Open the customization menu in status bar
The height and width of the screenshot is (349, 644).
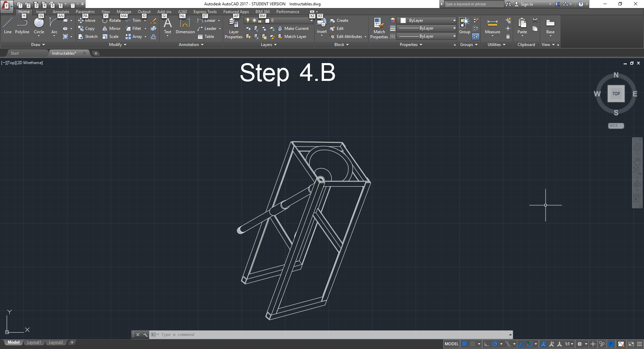click(x=639, y=344)
